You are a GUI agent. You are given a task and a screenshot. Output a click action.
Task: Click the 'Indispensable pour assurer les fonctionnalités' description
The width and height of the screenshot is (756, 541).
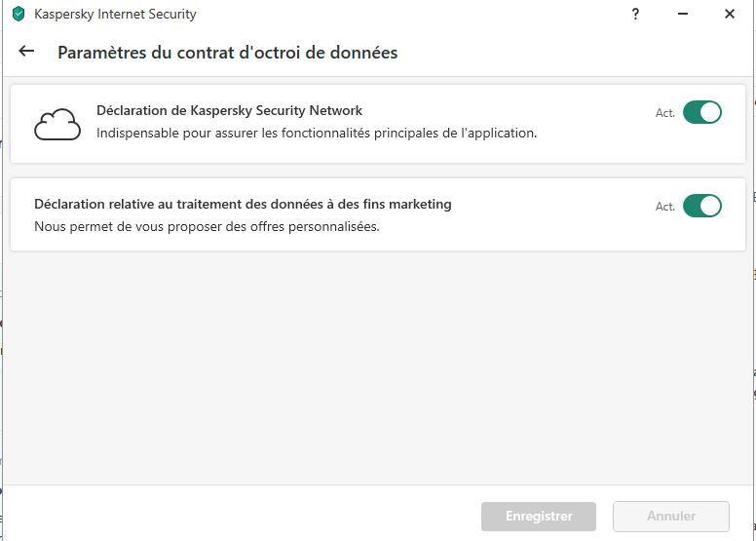(x=317, y=133)
